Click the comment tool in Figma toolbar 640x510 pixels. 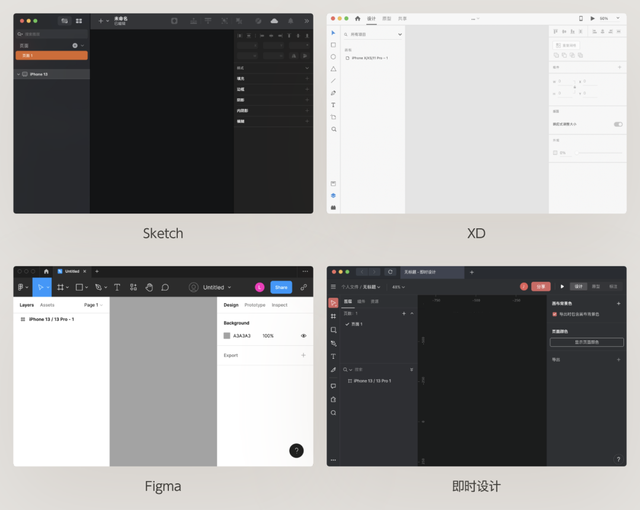165,288
